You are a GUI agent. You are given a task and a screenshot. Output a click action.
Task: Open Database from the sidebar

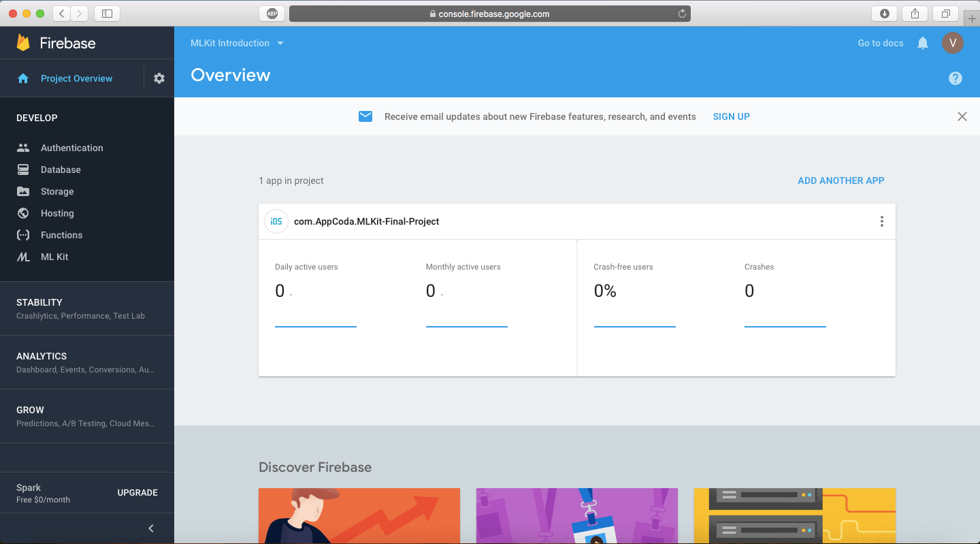61,170
